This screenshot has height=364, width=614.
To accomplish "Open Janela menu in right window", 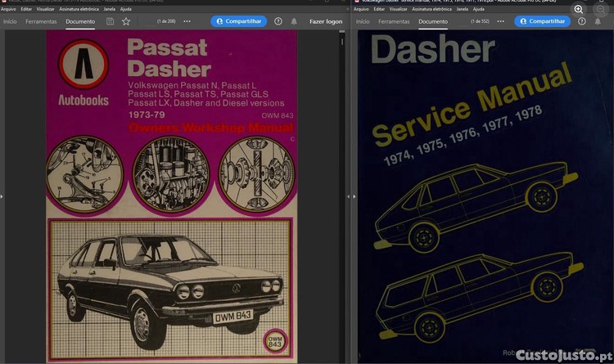I will click(462, 9).
